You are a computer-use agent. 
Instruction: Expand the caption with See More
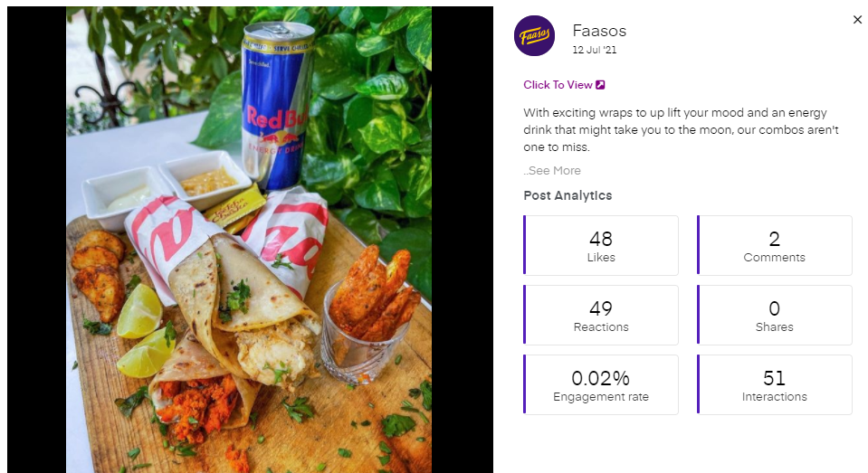point(554,171)
